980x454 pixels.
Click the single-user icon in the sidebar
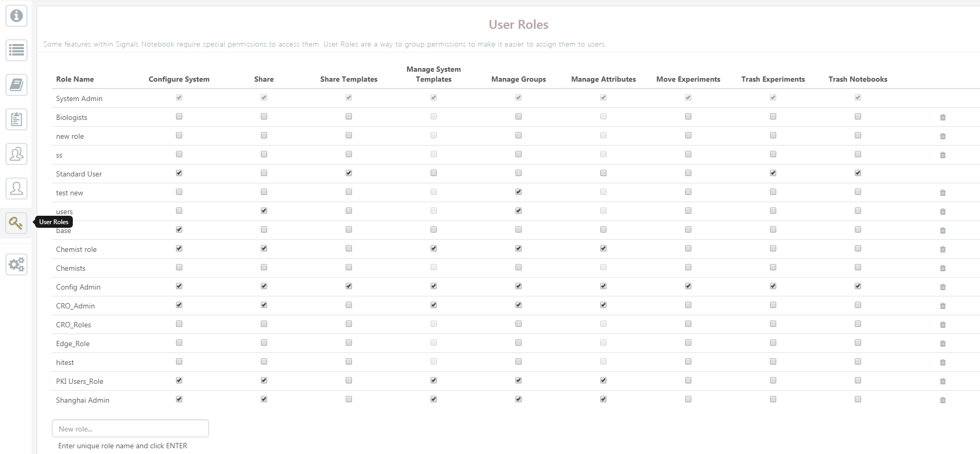point(16,189)
